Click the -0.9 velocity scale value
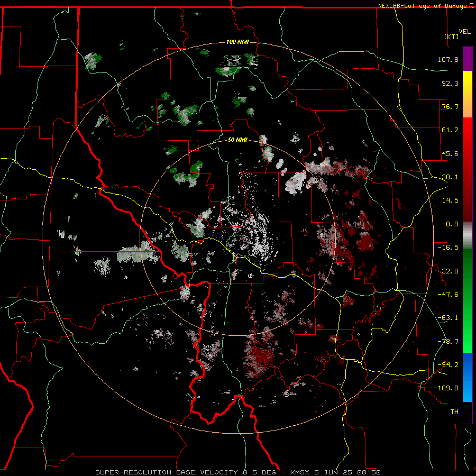This screenshot has width=476, height=476. point(450,224)
